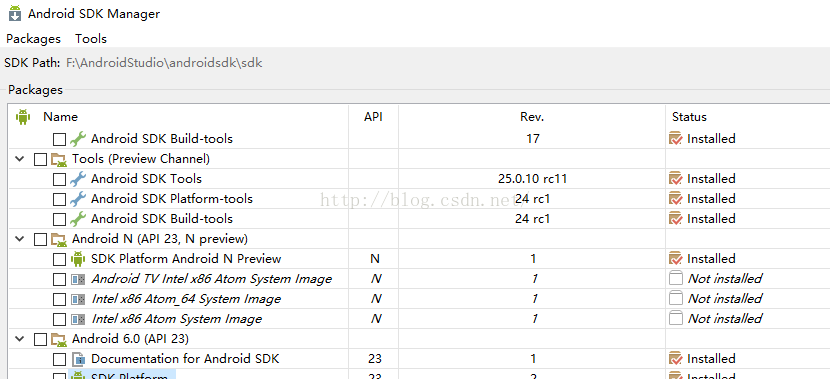This screenshot has width=830, height=379.
Task: Select the Android TV Intel x86 Atom System Image name
Action: click(212, 279)
